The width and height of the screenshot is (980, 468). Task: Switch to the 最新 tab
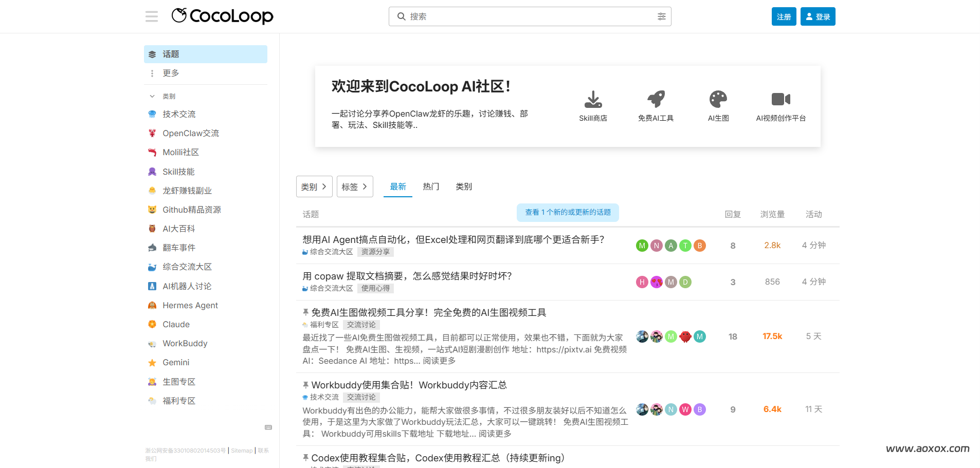tap(398, 186)
